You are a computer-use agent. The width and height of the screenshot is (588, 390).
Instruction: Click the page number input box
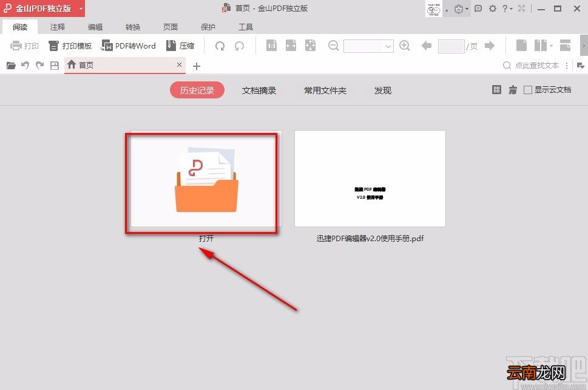coord(451,46)
